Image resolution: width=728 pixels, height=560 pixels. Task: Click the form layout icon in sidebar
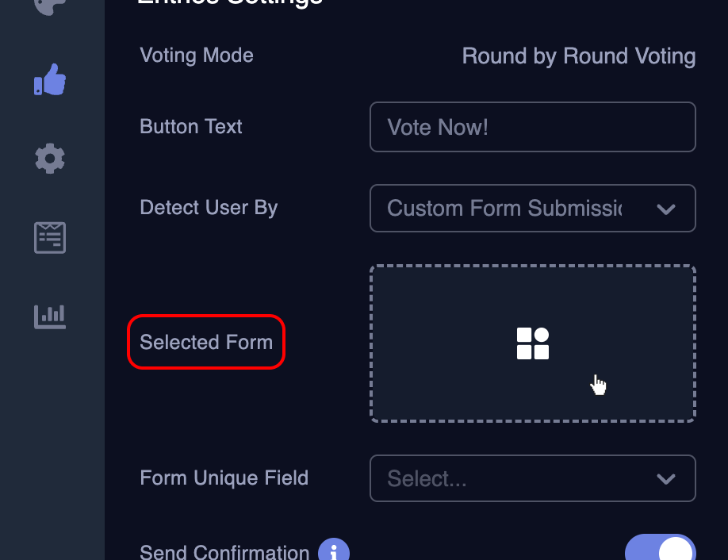coord(50,238)
